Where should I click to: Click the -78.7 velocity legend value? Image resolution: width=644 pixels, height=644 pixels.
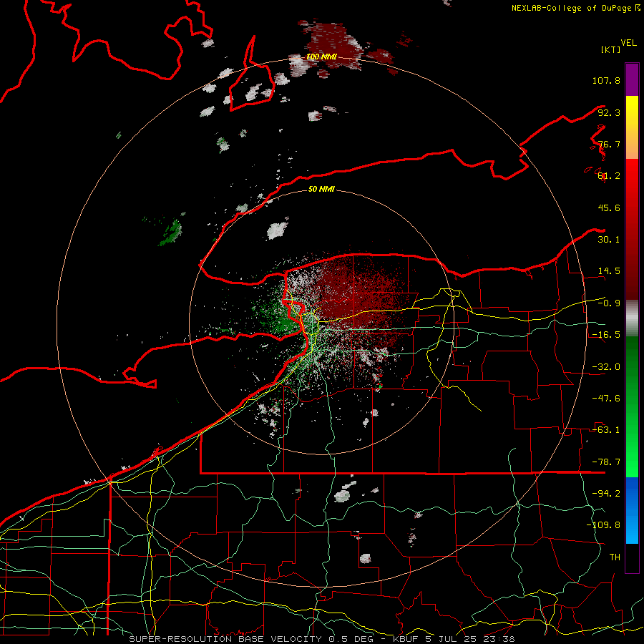coord(606,462)
